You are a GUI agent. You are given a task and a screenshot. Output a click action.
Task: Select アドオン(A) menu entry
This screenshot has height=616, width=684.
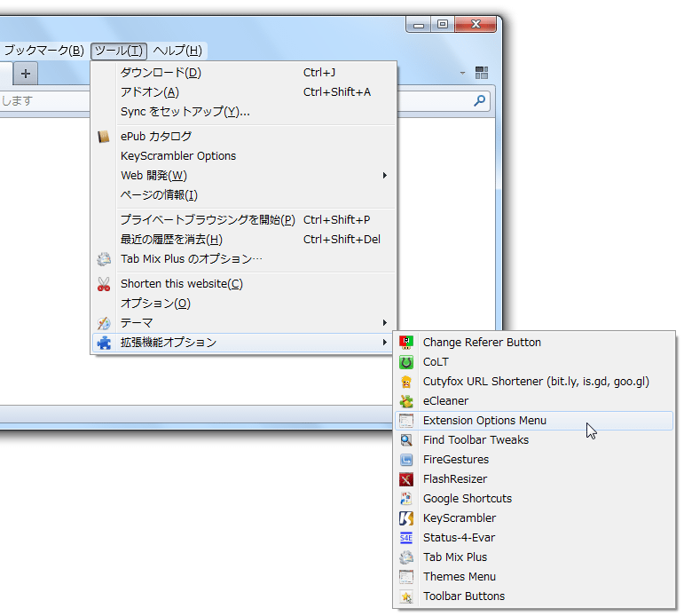(244, 92)
